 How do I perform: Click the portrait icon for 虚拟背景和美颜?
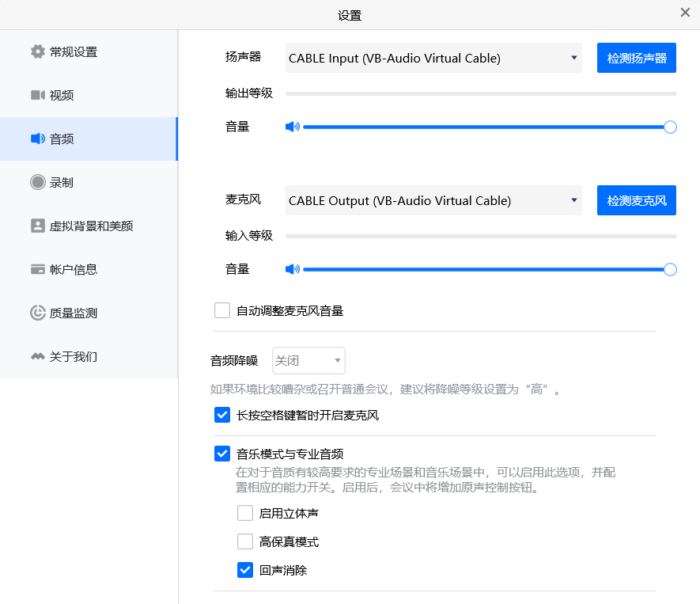(x=37, y=226)
